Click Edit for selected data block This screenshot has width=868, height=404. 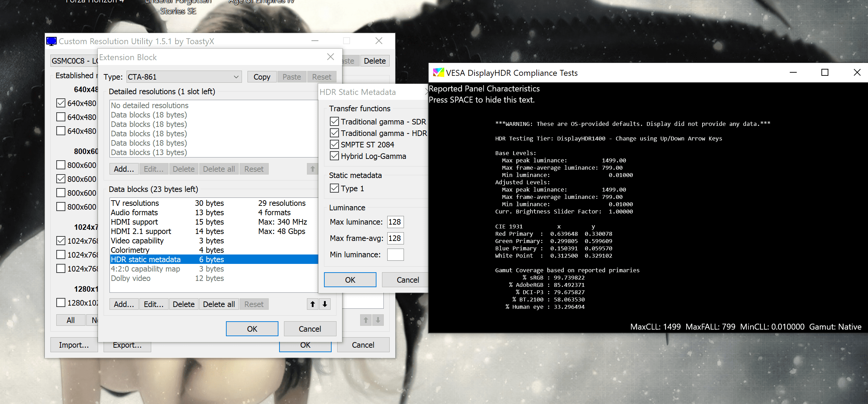tap(154, 304)
